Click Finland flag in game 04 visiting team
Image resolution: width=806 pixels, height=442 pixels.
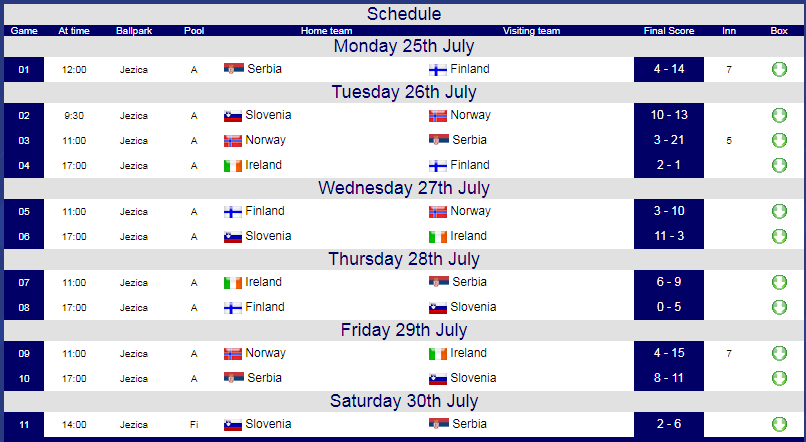[437, 165]
